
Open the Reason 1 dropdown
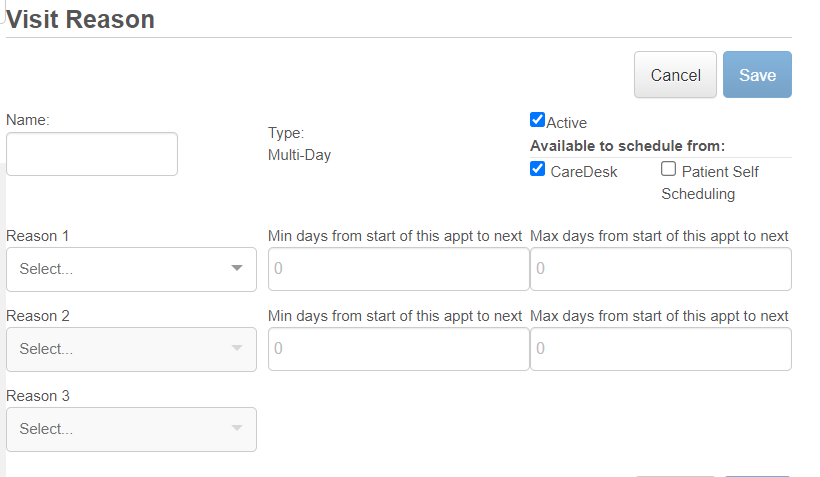point(131,269)
